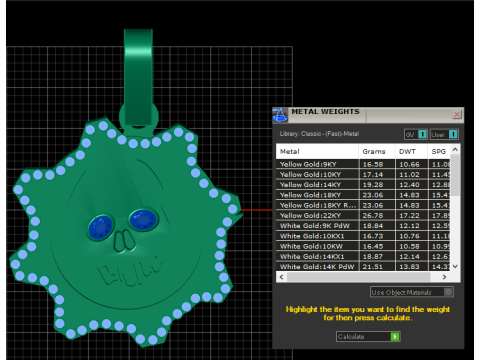This screenshot has height=360, width=480.
Task: Click the horizontal scroll left arrow
Action: point(282,277)
